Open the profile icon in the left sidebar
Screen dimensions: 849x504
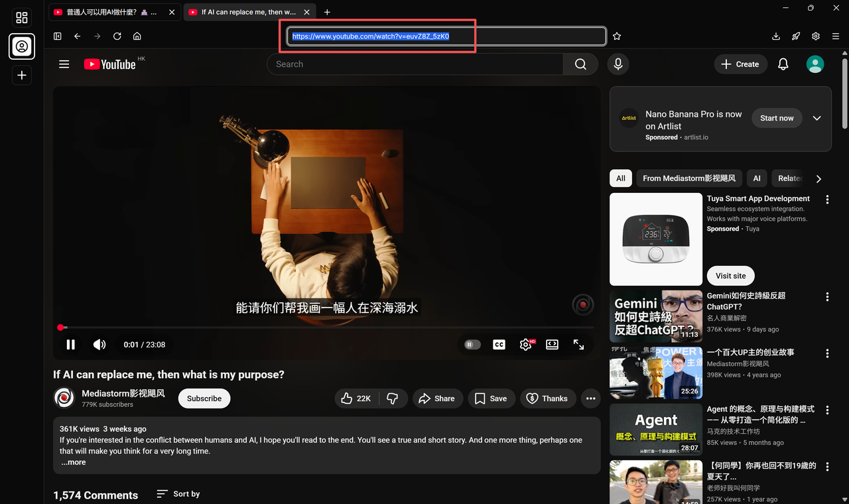[22, 46]
